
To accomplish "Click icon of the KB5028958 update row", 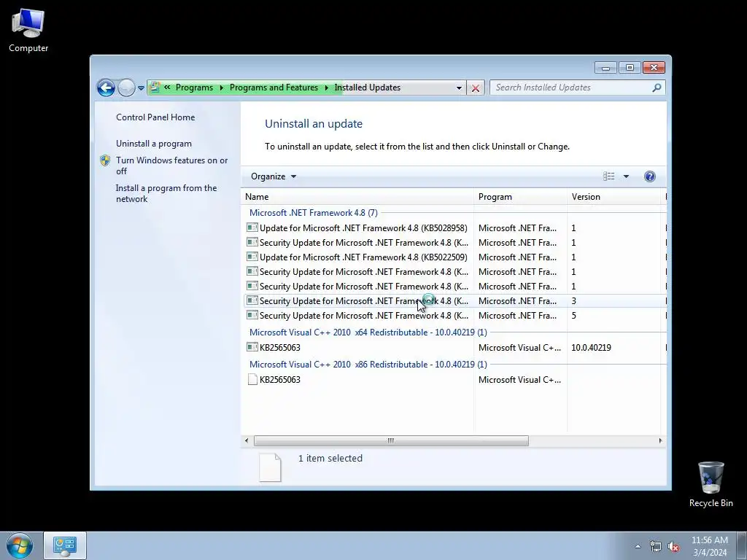I will [252, 227].
